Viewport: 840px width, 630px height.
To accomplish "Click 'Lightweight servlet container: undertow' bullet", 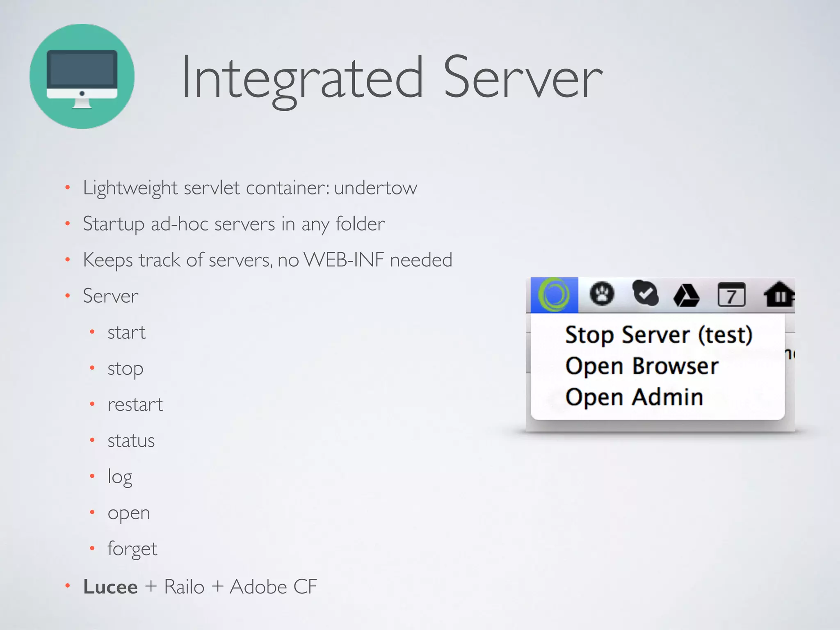I will coord(250,188).
